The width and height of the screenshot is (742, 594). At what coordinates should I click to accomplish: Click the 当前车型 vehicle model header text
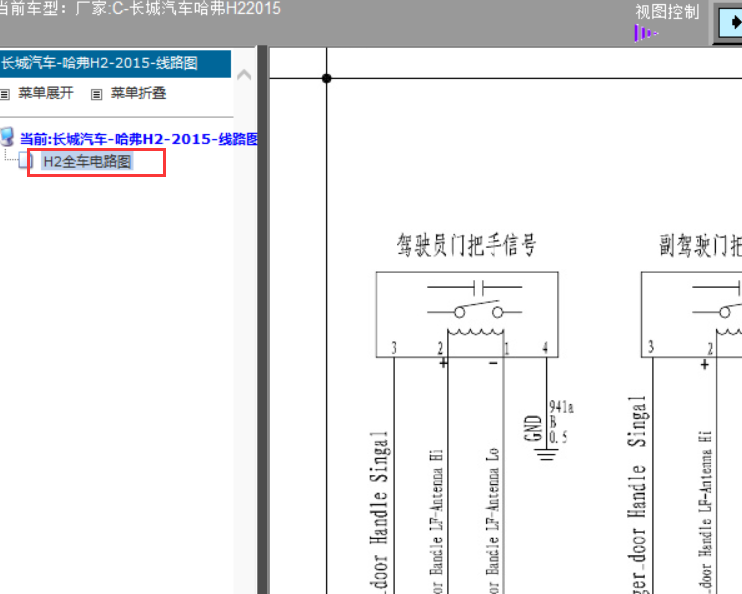pyautogui.click(x=140, y=8)
